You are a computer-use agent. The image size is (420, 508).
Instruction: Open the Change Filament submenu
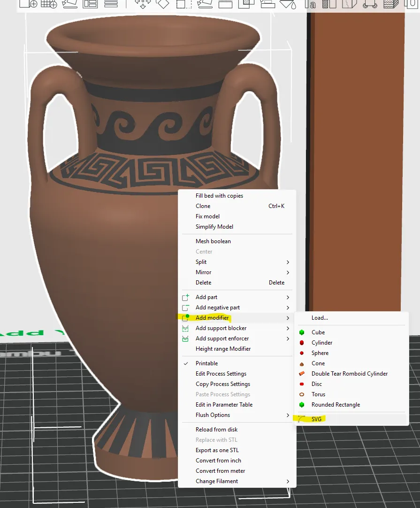(237, 481)
